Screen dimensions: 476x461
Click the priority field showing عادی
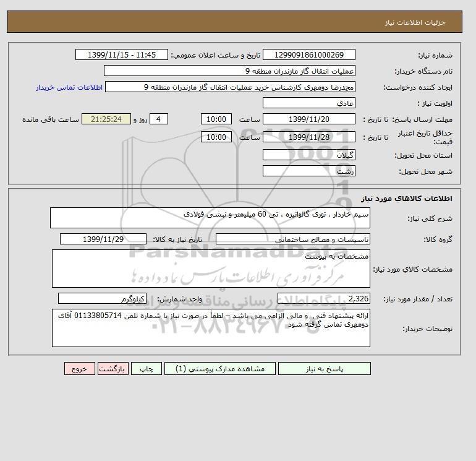pyautogui.click(x=308, y=103)
